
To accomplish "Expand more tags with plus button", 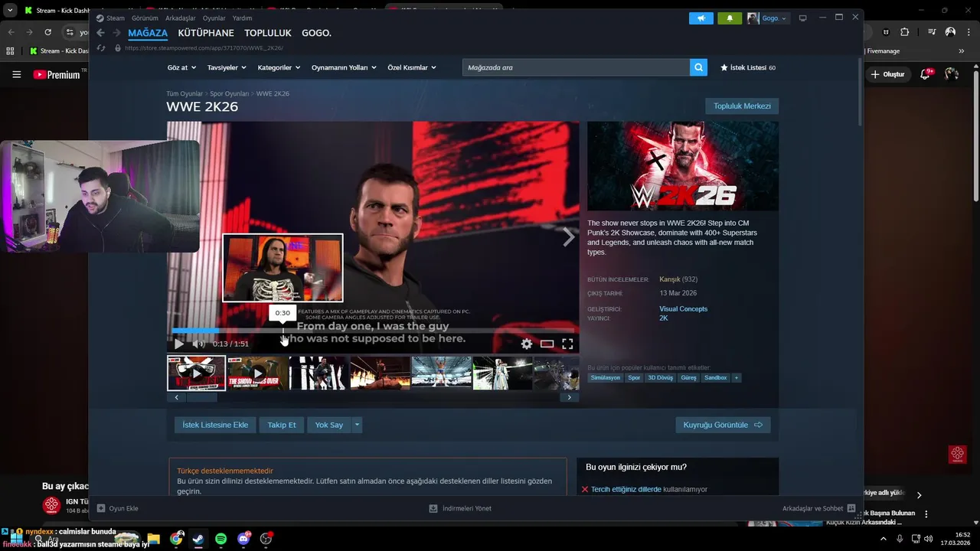I will point(737,377).
